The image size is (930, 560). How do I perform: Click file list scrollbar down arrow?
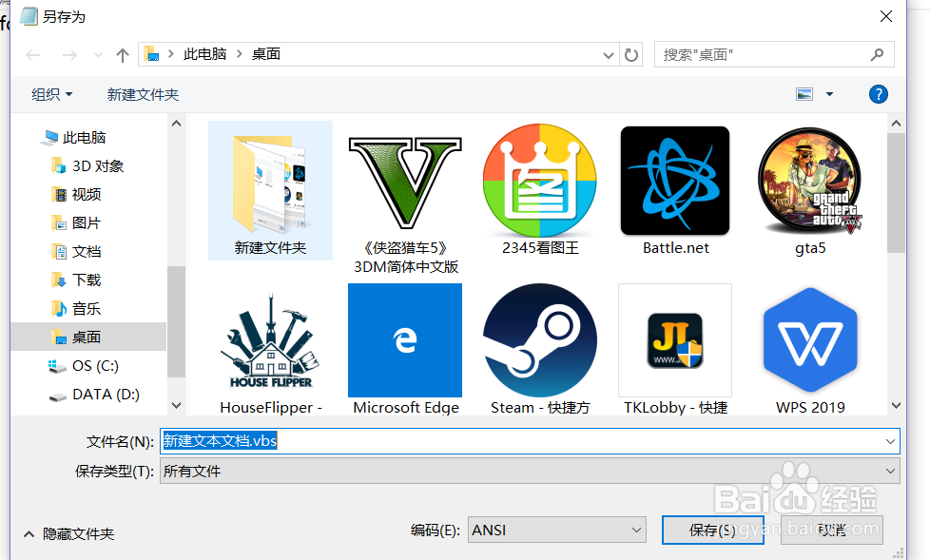point(896,406)
